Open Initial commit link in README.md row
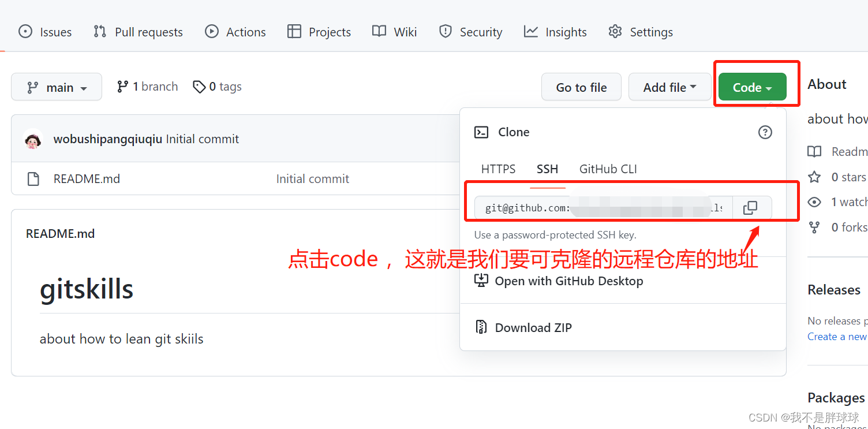 click(x=313, y=179)
